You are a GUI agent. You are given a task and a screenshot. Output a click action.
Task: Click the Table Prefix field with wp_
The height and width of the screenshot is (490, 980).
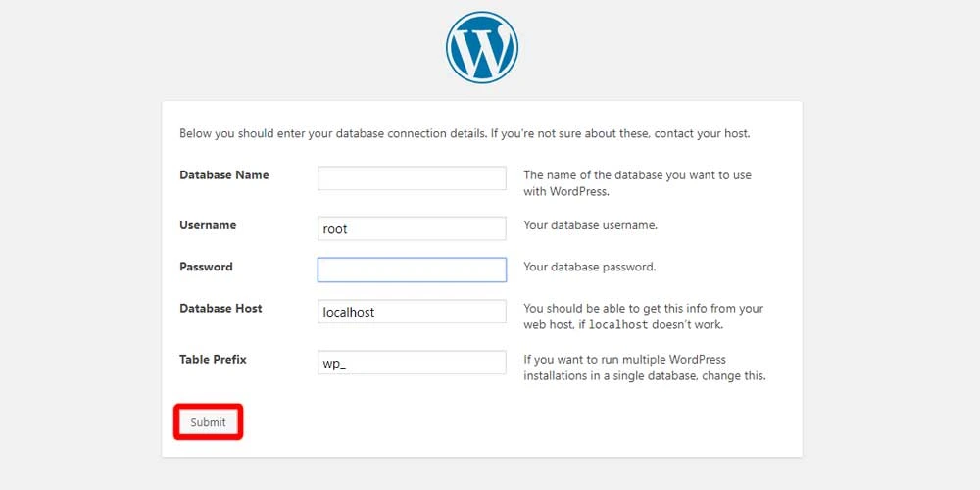click(x=412, y=363)
